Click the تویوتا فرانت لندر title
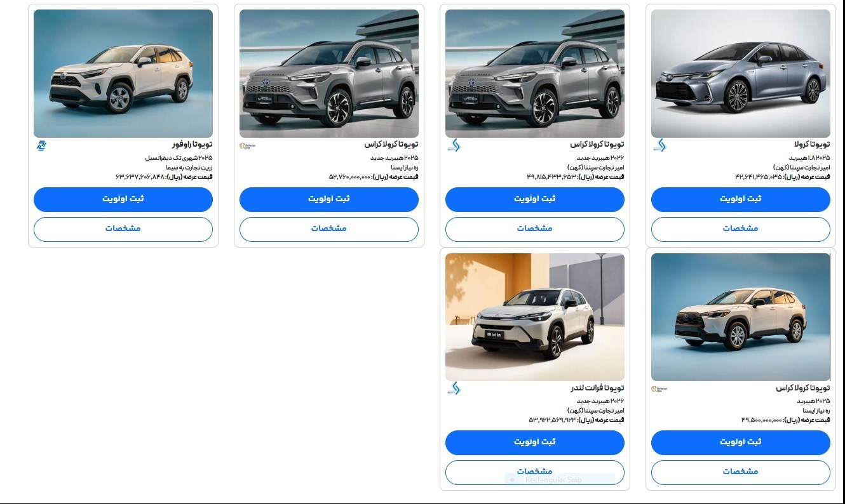 coord(597,388)
